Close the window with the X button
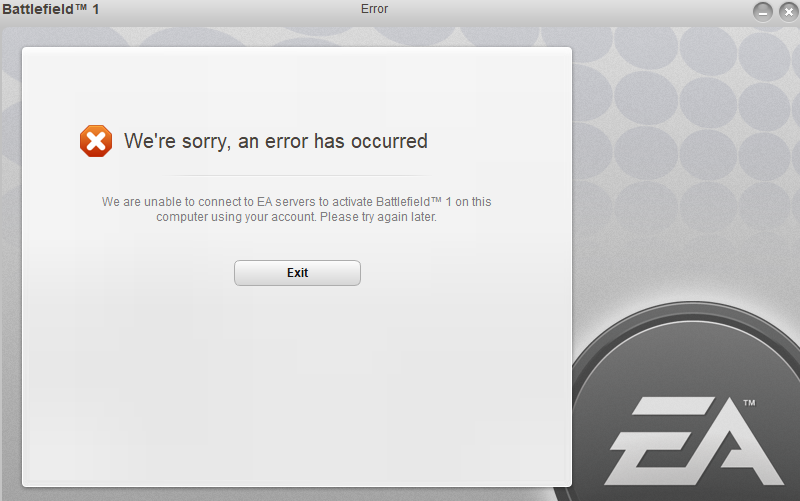Screen dimensions: 800x501 [789, 12]
